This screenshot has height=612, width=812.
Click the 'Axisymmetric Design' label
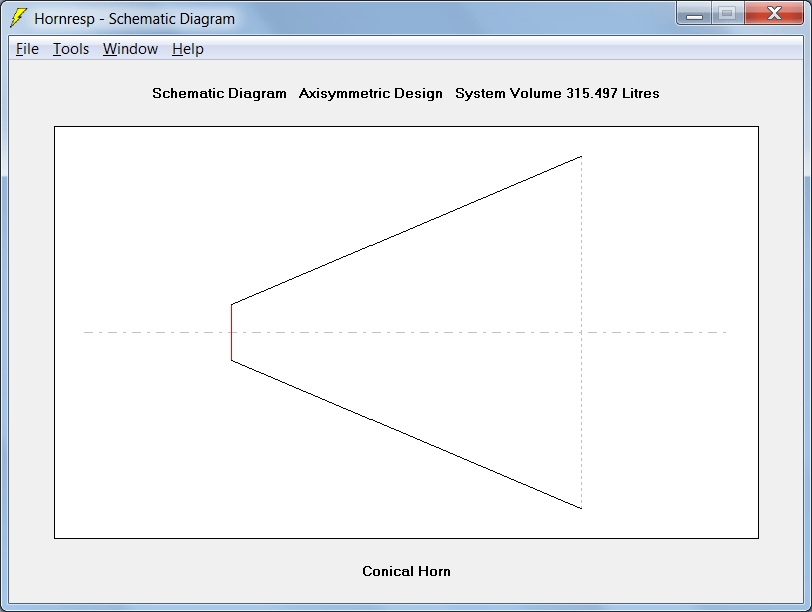point(371,93)
